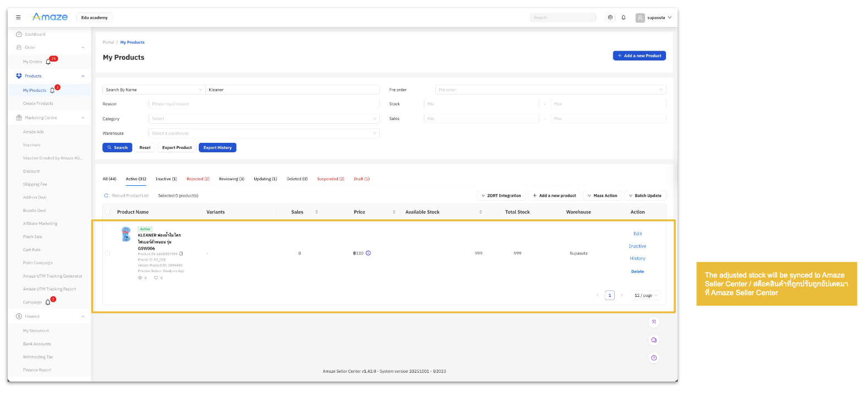The image size is (868, 398).
Task: Click the Campaign notification bell
Action: pyautogui.click(x=48, y=302)
